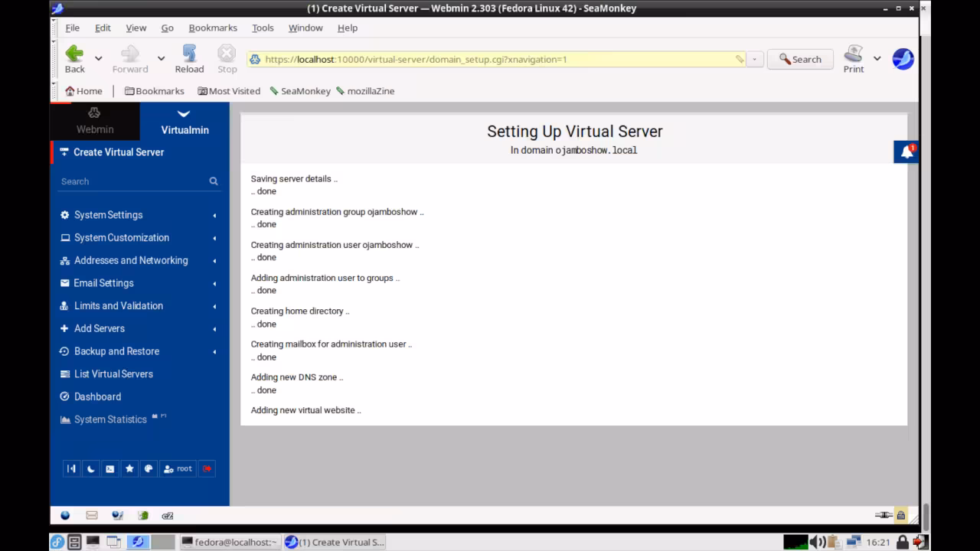Click the taskbar logout door icon

pyautogui.click(x=920, y=542)
